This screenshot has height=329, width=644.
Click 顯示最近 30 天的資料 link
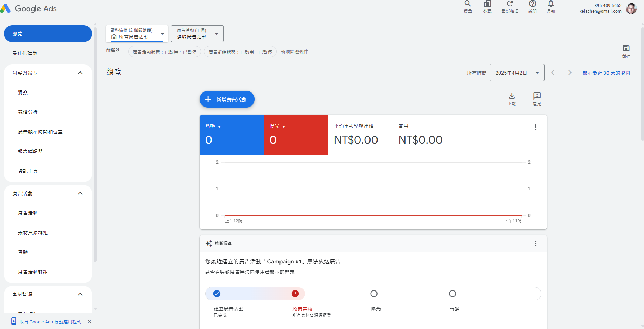[x=606, y=73]
